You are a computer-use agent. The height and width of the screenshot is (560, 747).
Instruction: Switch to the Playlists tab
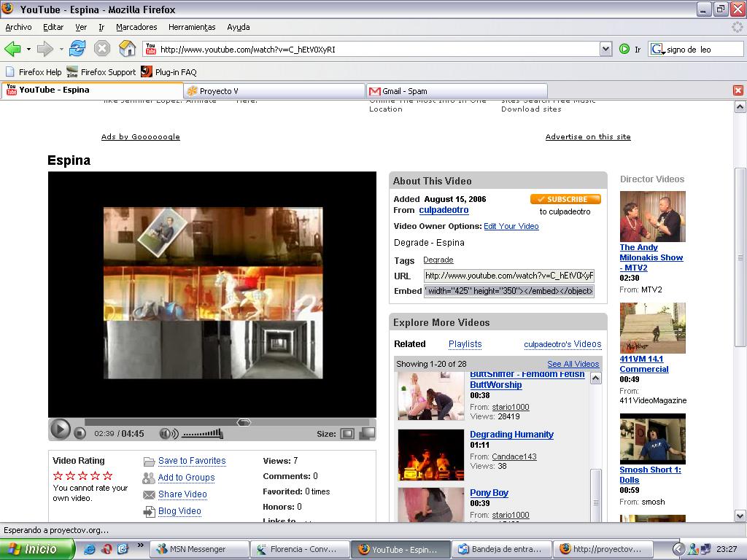pos(465,344)
